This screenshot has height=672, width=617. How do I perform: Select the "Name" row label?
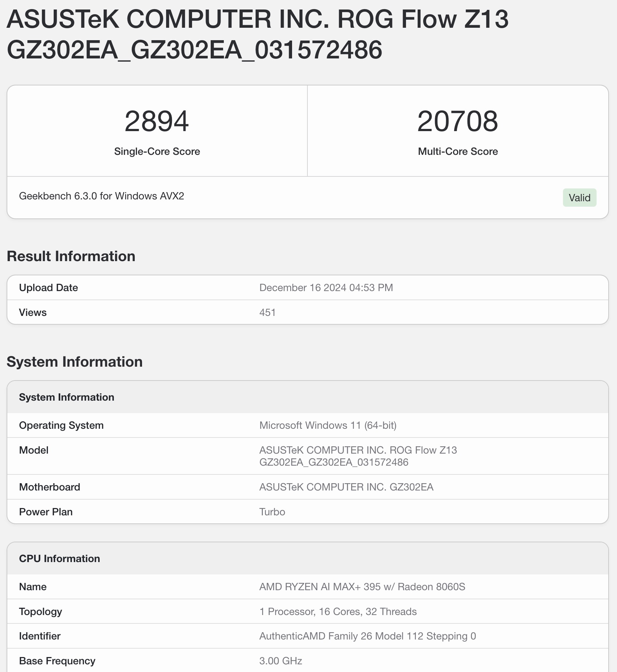(33, 587)
